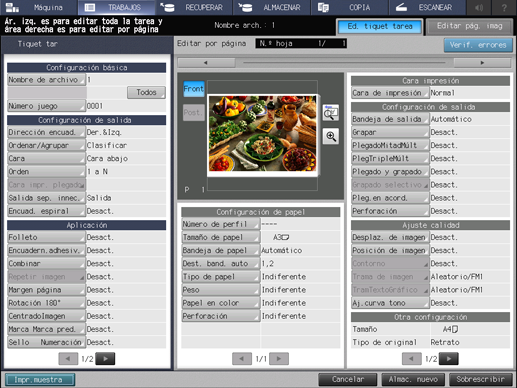517x388 pixels.
Task: Open Plegado y grapado setting
Action: pos(390,172)
